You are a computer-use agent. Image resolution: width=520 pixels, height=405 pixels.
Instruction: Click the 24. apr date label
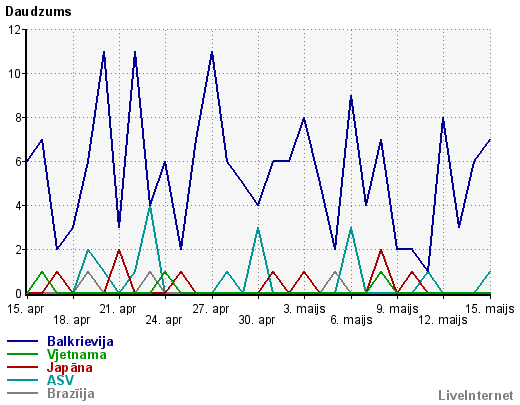coord(164,320)
